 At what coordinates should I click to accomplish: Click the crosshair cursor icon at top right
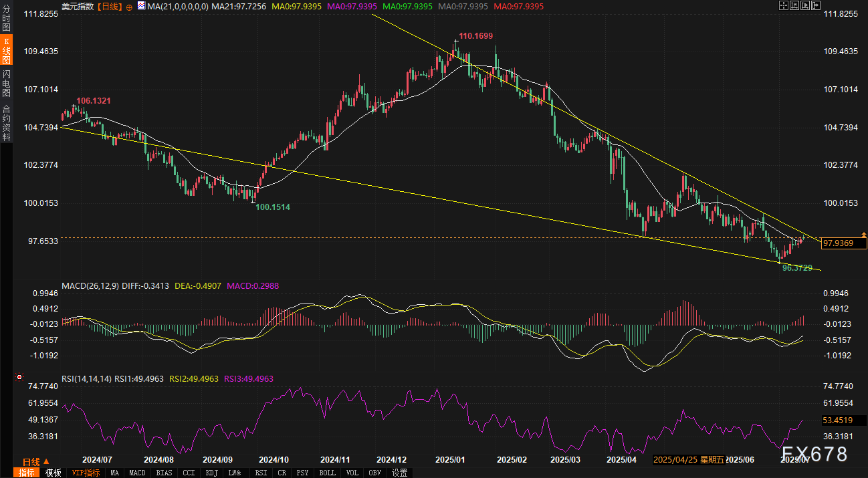point(783,5)
